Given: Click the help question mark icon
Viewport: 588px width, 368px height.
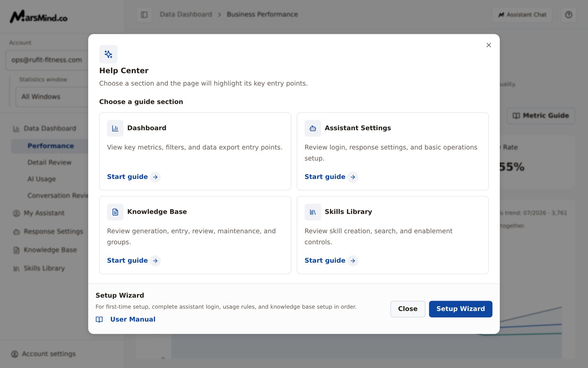Looking at the screenshot, I should click(569, 15).
